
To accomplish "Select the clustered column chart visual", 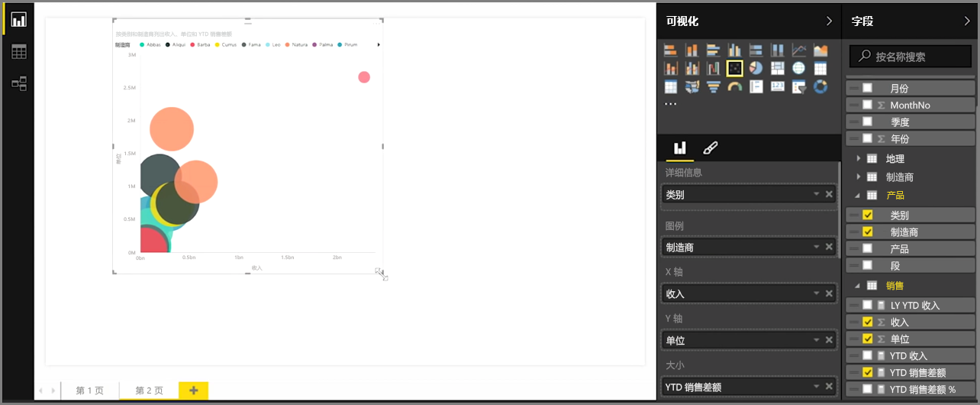I will pyautogui.click(x=735, y=51).
